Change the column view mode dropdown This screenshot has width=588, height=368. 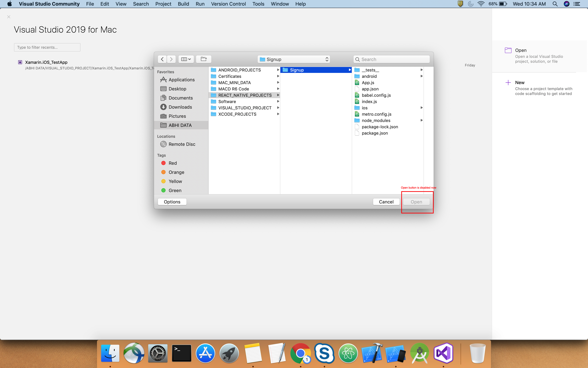186,59
